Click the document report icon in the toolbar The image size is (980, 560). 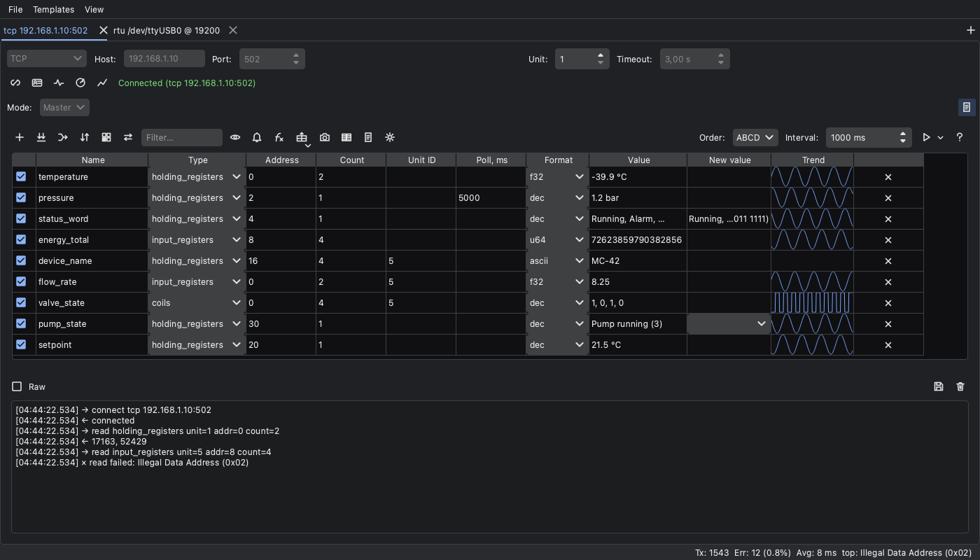pyautogui.click(x=368, y=137)
